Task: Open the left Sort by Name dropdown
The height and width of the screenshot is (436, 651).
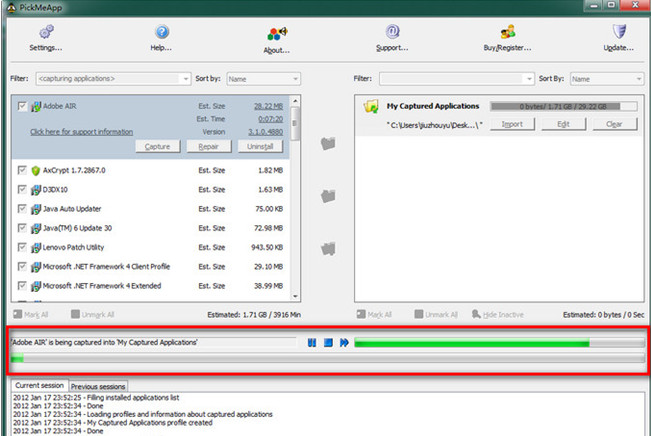Action: 294,78
